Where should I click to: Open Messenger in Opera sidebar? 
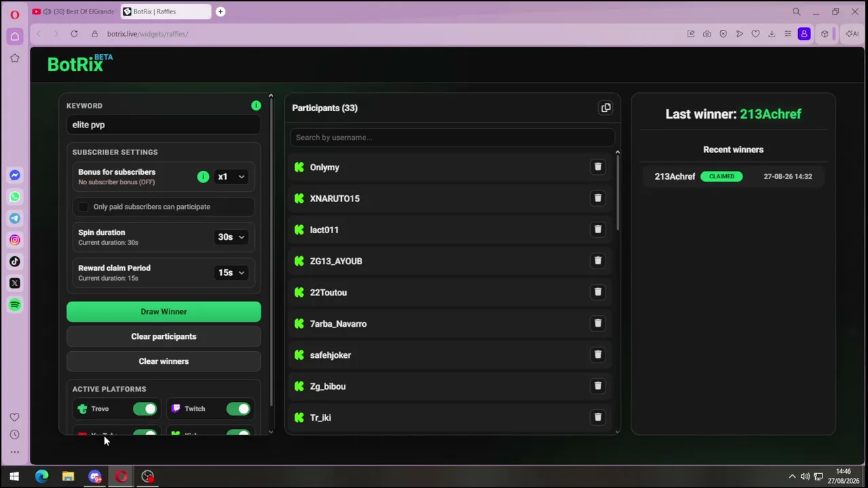click(15, 175)
